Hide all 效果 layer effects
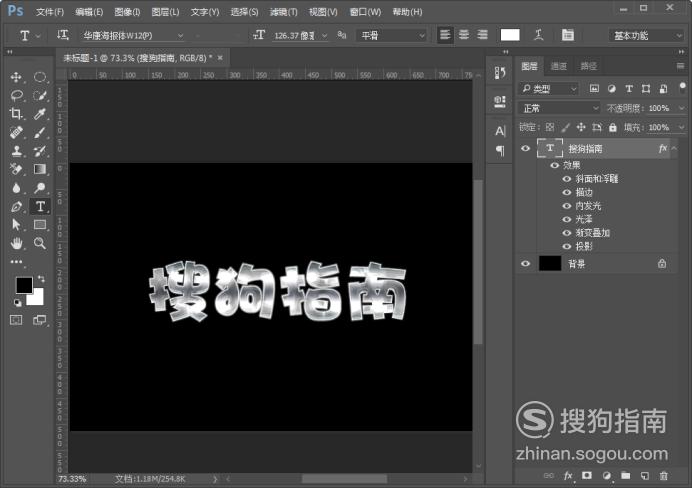 (x=554, y=165)
